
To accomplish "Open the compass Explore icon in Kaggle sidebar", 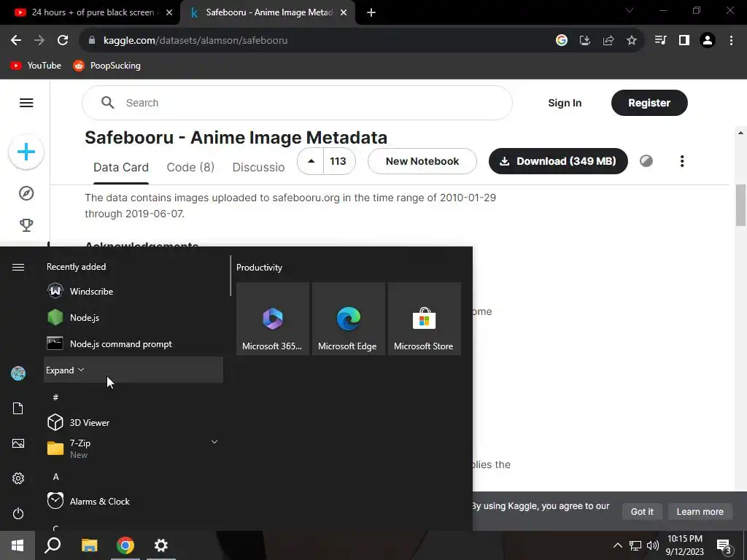I will 26,193.
